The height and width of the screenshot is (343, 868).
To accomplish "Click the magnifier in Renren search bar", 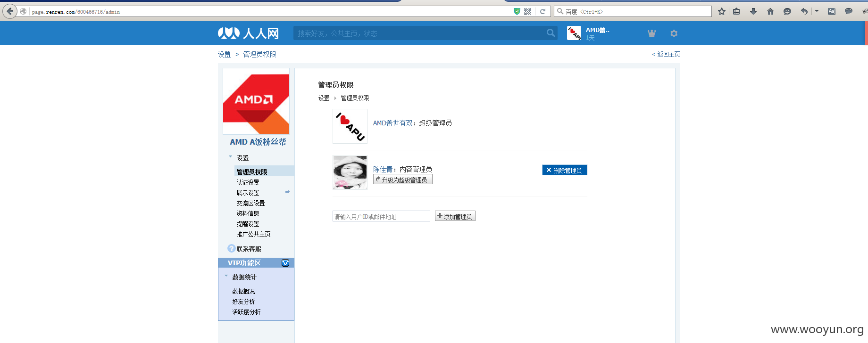I will tap(551, 33).
